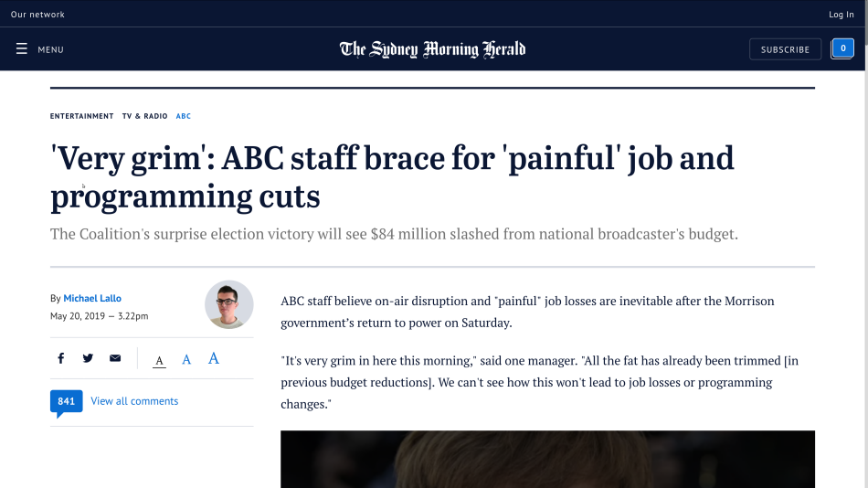Open the ABC topic breadcrumb
Viewport: 868px width, 488px height.
184,116
